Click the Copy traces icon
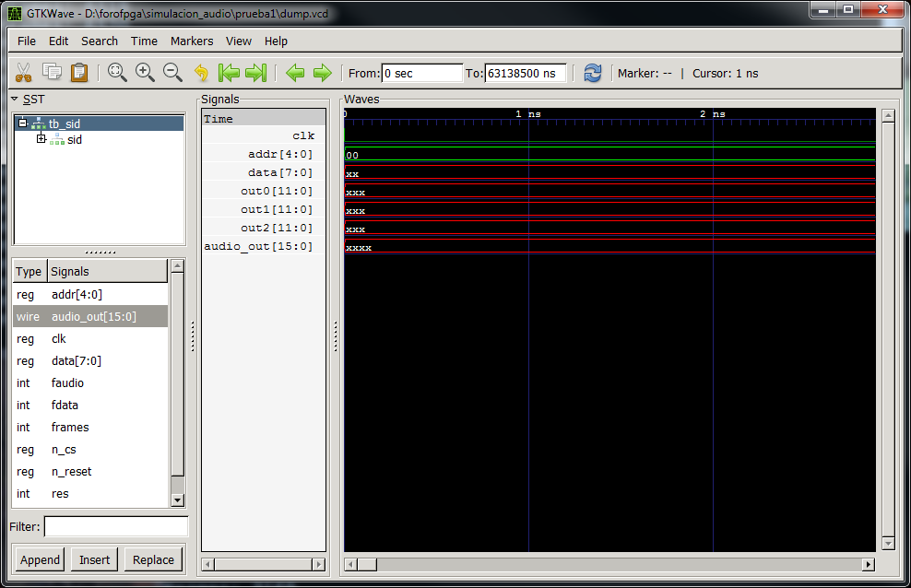The height and width of the screenshot is (588, 911). pos(52,73)
